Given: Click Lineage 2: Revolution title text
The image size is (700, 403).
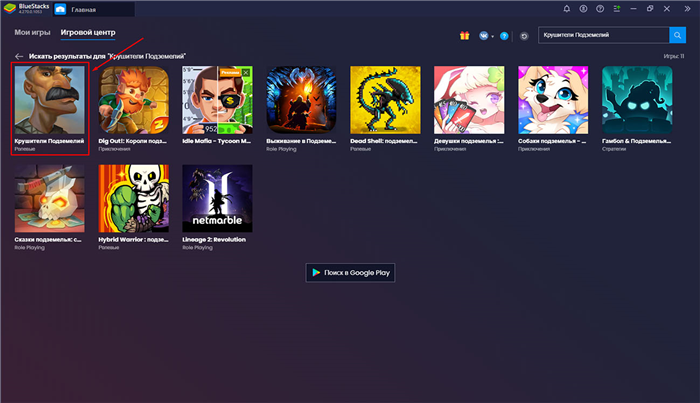Looking at the screenshot, I should point(214,240).
